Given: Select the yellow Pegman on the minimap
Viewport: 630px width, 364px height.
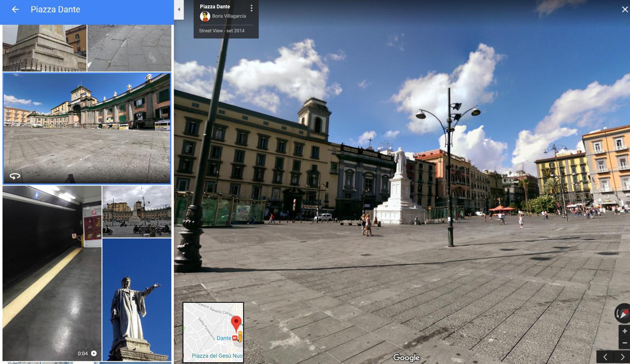Looking at the screenshot, I should tap(240, 337).
